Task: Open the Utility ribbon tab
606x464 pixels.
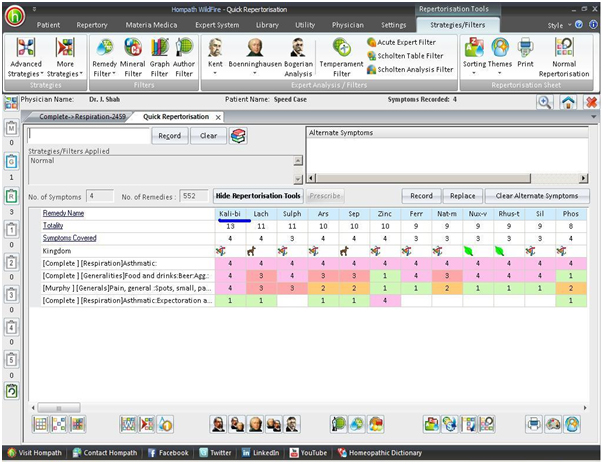Action: click(x=305, y=25)
